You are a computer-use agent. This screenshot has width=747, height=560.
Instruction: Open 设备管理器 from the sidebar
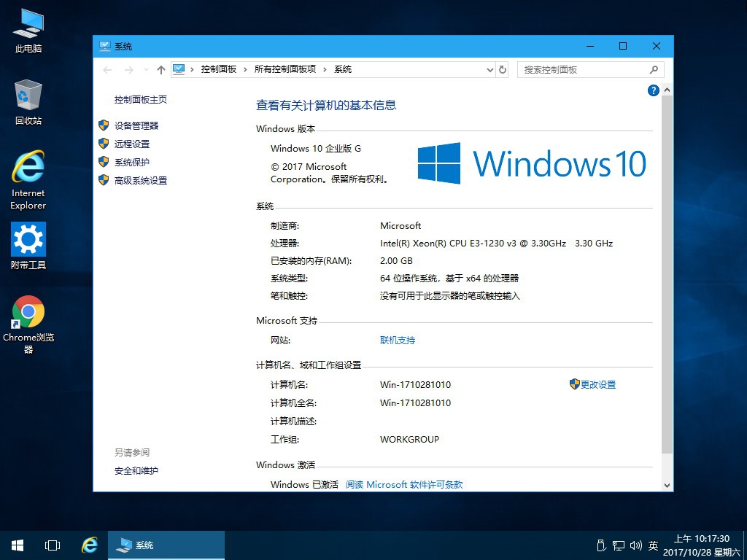click(x=136, y=125)
